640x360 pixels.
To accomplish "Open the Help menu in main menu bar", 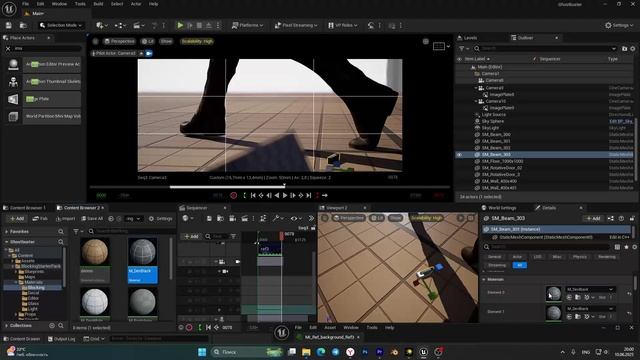I will pyautogui.click(x=153, y=4).
